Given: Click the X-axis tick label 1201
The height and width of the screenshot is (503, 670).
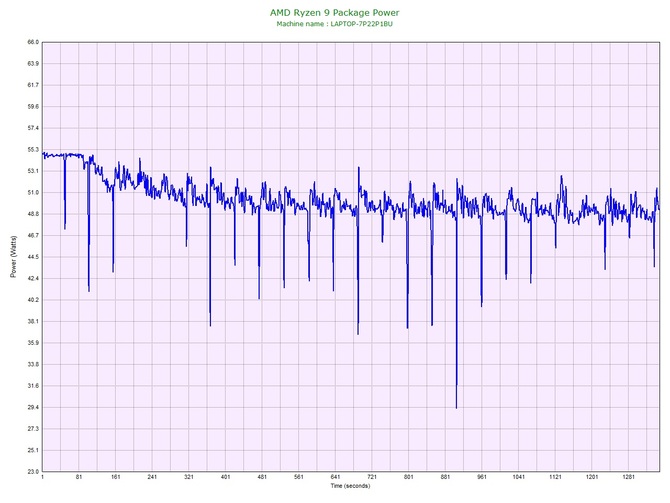Looking at the screenshot, I should coord(592,477).
